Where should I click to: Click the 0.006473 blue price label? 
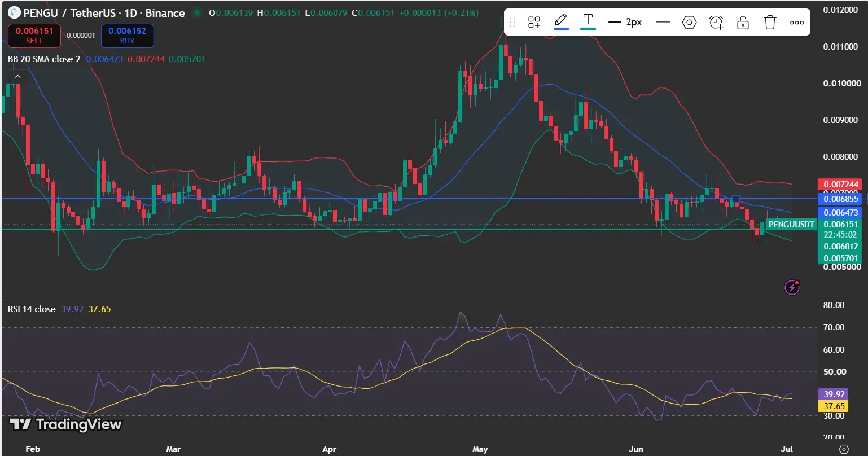click(840, 213)
